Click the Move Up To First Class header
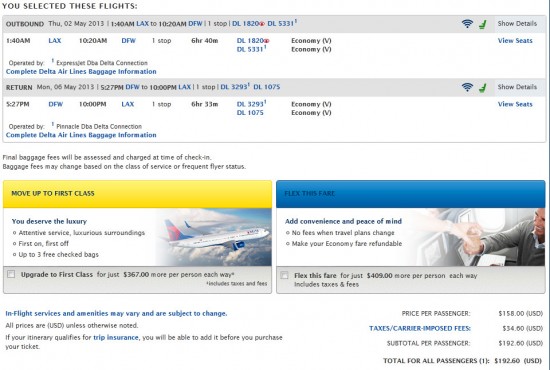Viewport: 550px width, 370px height. pyautogui.click(x=138, y=194)
